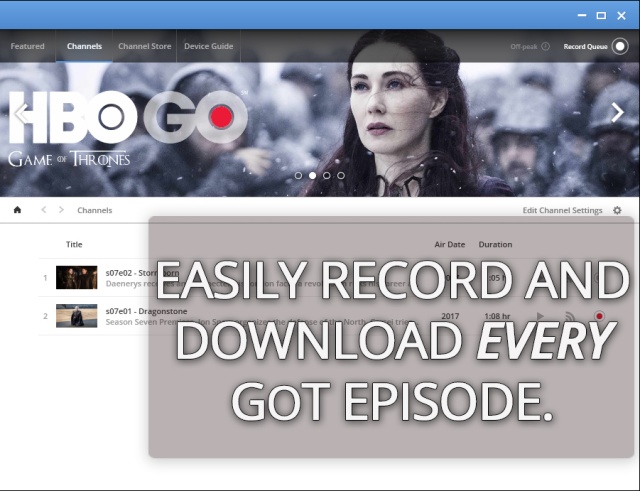The image size is (640, 491).
Task: Click the 1:08 hr duration value
Action: pyautogui.click(x=497, y=316)
